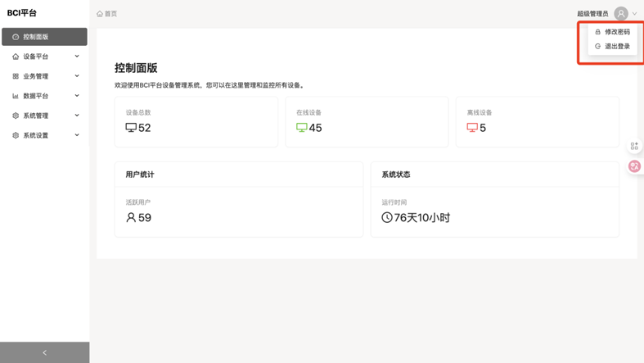Viewport: 644px width, 363px height.
Task: Click the 设备平台 sidebar icon
Action: (x=16, y=57)
